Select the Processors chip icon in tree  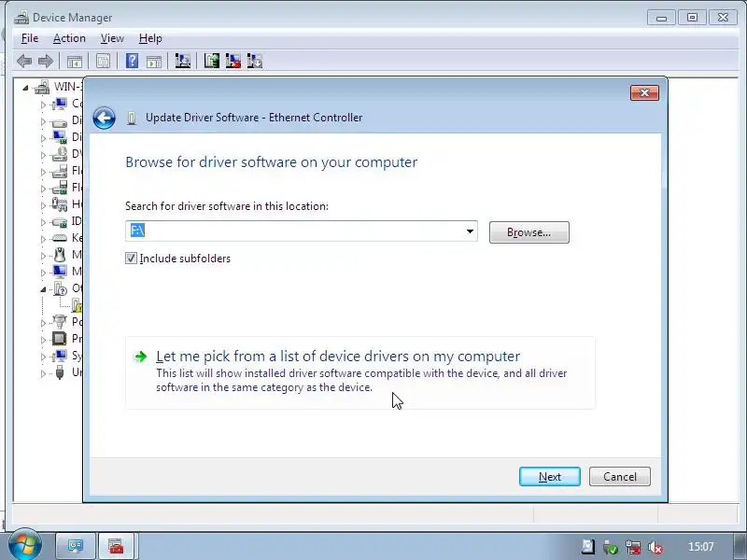(x=60, y=339)
